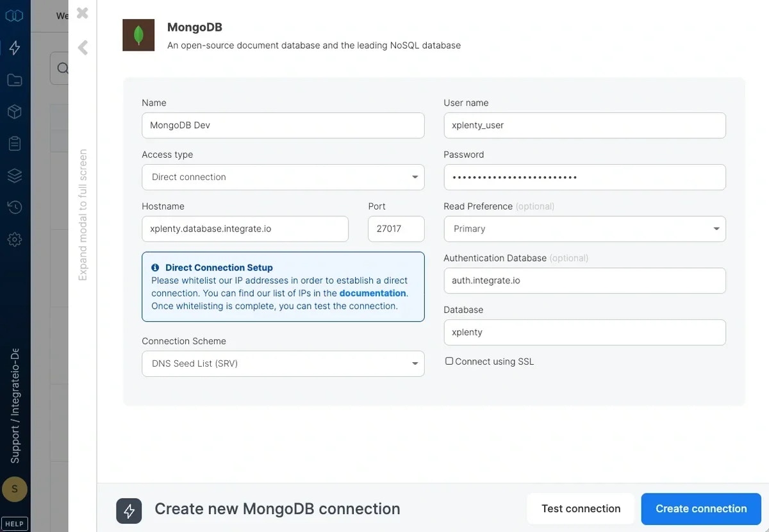Open the folder icon in the sidebar
The width and height of the screenshot is (769, 532).
coord(14,79)
